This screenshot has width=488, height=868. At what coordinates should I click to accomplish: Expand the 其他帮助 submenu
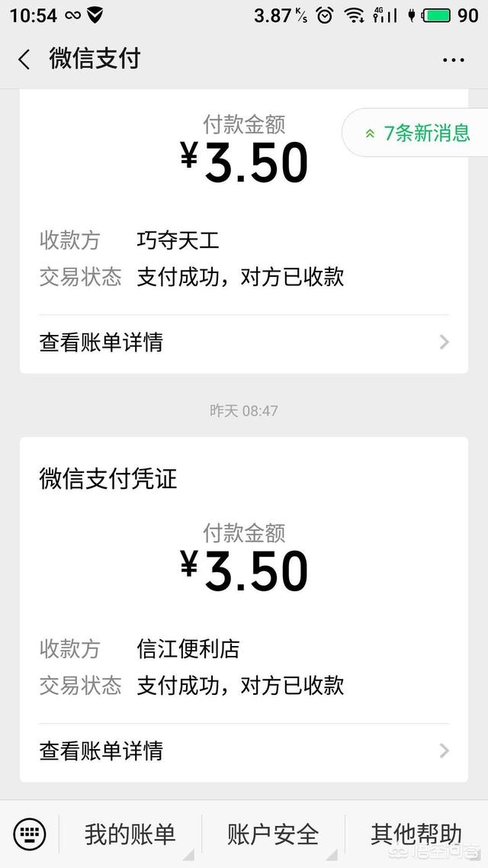413,834
